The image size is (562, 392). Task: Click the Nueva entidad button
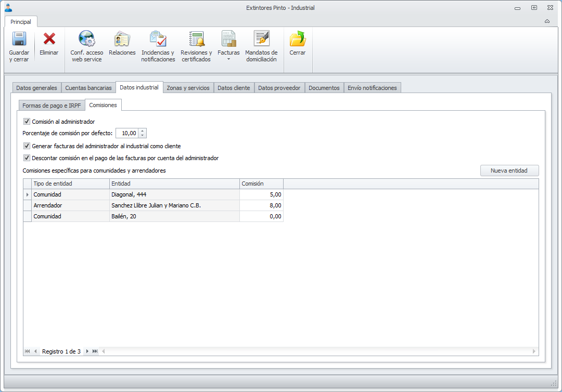click(509, 171)
